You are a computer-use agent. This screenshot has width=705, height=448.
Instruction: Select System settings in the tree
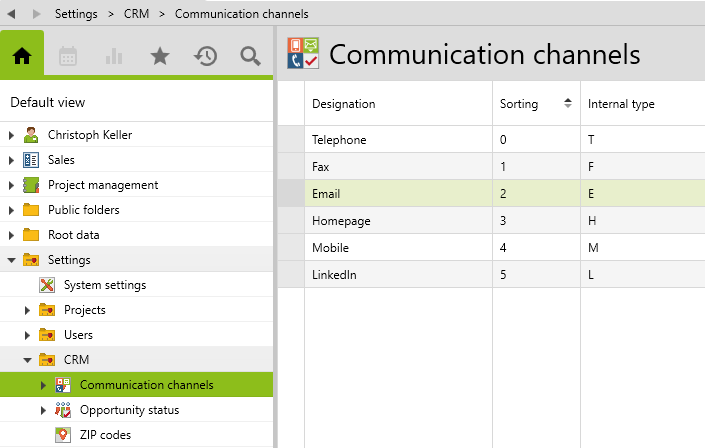[104, 285]
